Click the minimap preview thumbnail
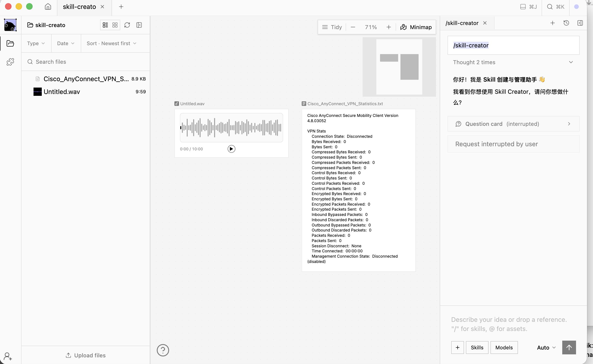 399,67
